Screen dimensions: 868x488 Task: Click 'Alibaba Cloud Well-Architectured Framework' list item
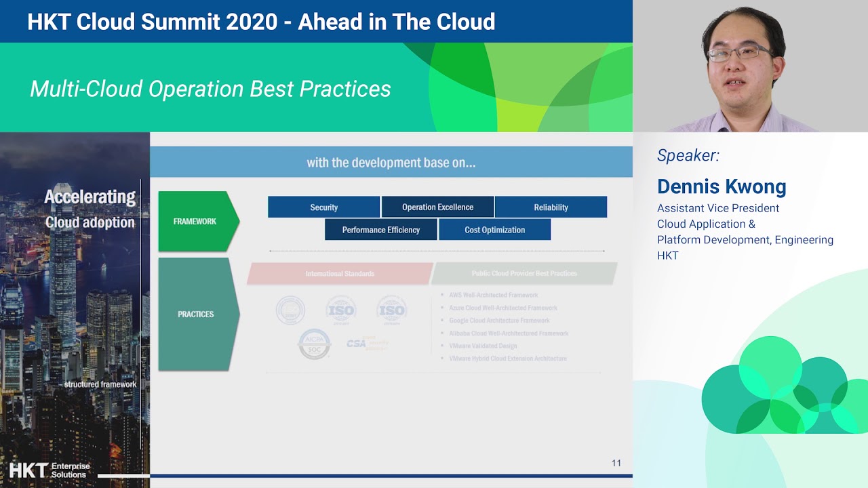click(x=509, y=333)
